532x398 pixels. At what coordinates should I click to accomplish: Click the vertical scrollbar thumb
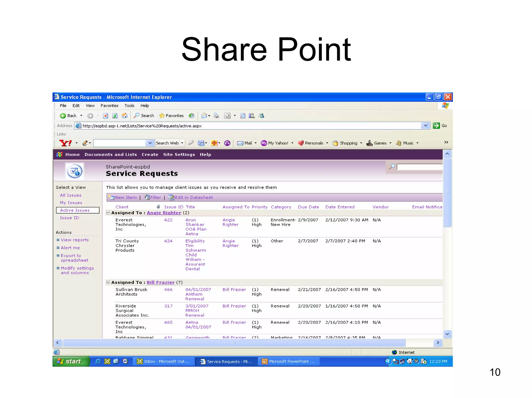click(x=447, y=192)
